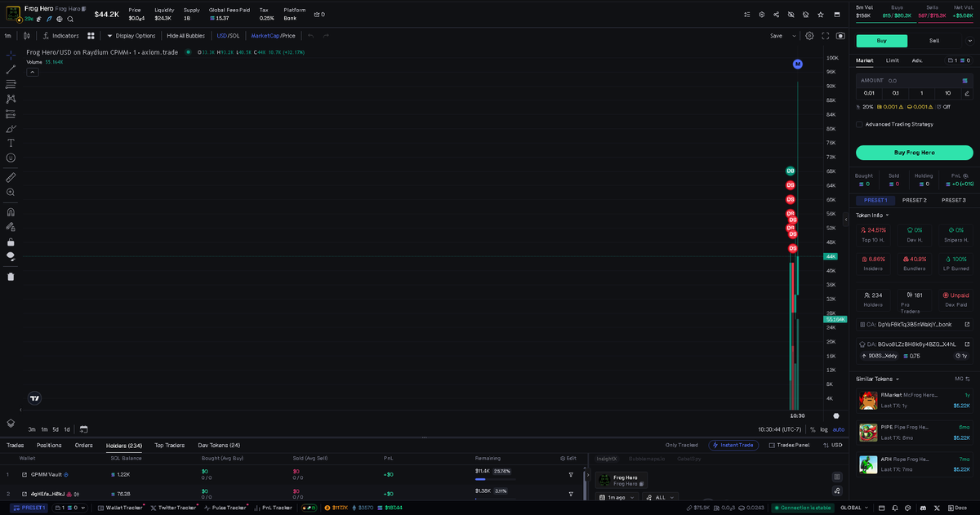
Task: Activate the chart zoom-in tool
Action: (11, 192)
